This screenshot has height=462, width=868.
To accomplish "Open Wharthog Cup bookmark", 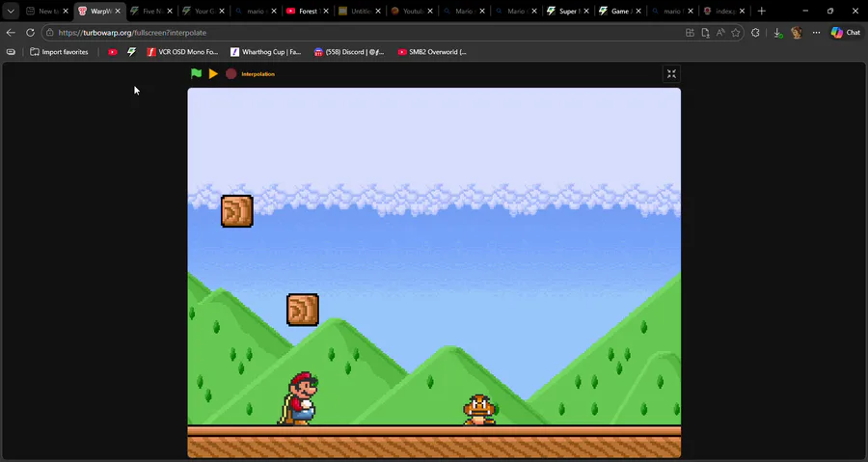I will (266, 52).
